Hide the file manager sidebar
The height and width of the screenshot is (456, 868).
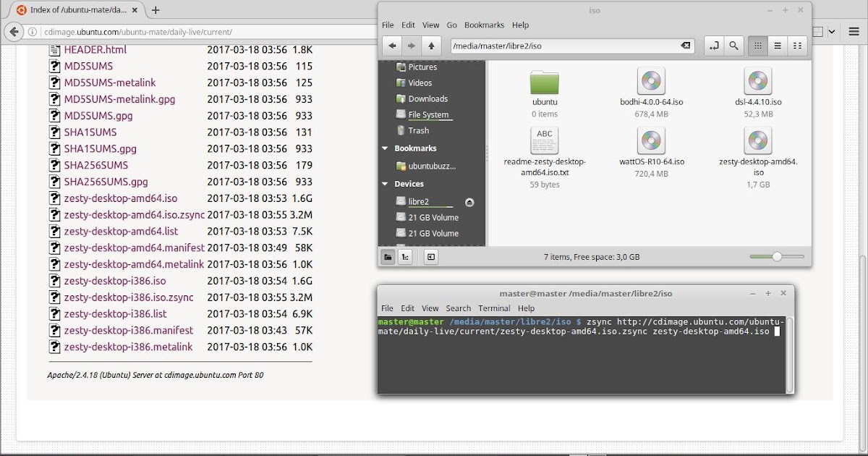pyautogui.click(x=431, y=256)
